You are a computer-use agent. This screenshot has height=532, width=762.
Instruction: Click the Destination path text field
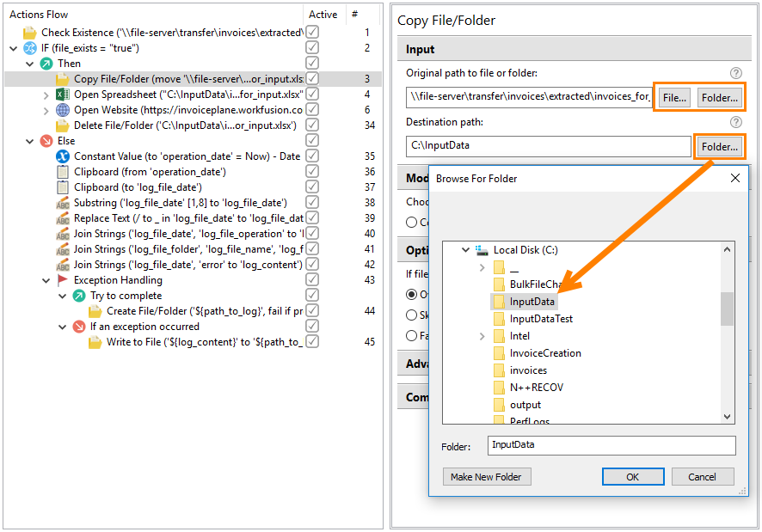549,146
